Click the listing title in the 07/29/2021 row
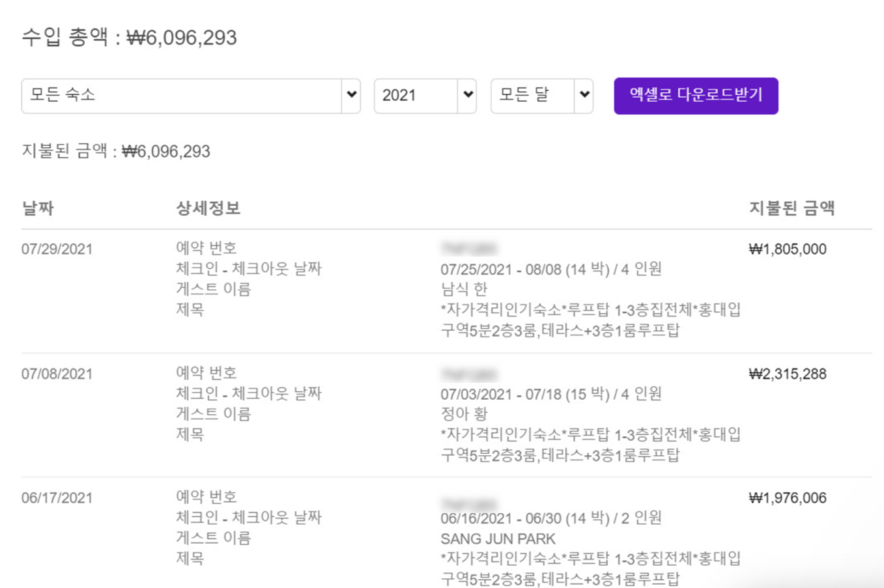Screen dimensions: 884x588 [x=591, y=320]
